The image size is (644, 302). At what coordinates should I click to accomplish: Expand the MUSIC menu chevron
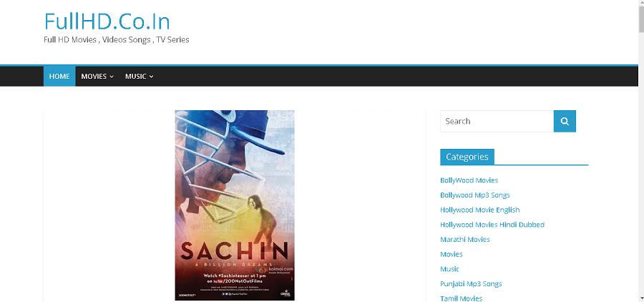pos(151,77)
